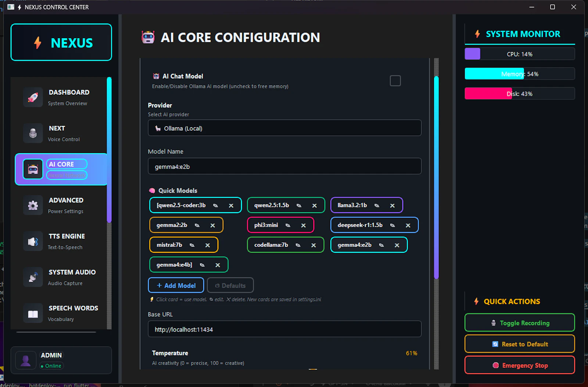The image size is (588, 387).
Task: Delete the llama3.2:1b model card
Action: [392, 205]
